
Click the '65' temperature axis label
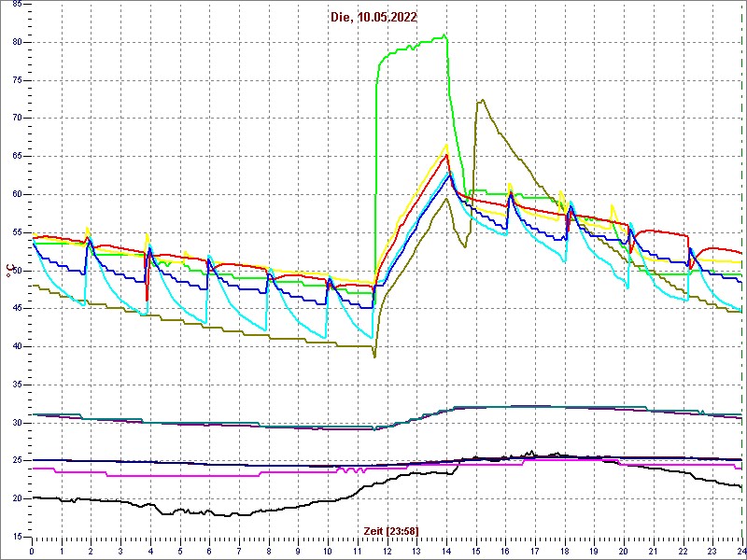coord(16,157)
